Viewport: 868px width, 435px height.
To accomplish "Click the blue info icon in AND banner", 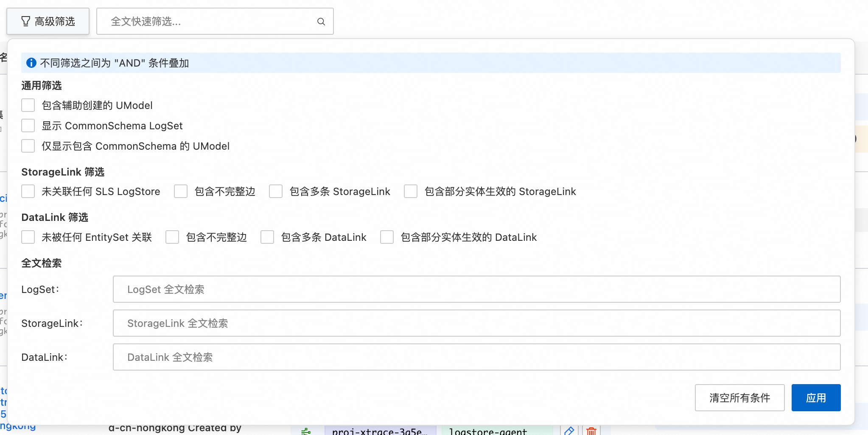I will [31, 63].
